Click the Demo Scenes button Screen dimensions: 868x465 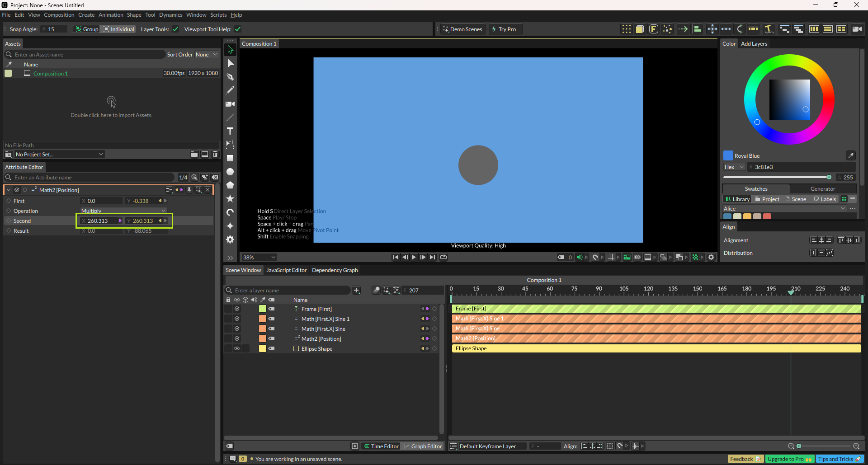(462, 29)
